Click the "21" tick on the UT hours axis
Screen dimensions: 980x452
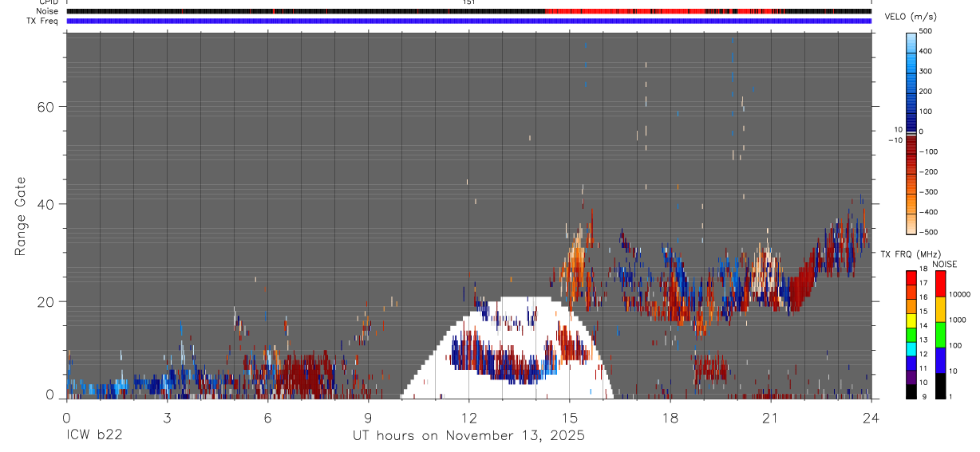click(x=770, y=417)
